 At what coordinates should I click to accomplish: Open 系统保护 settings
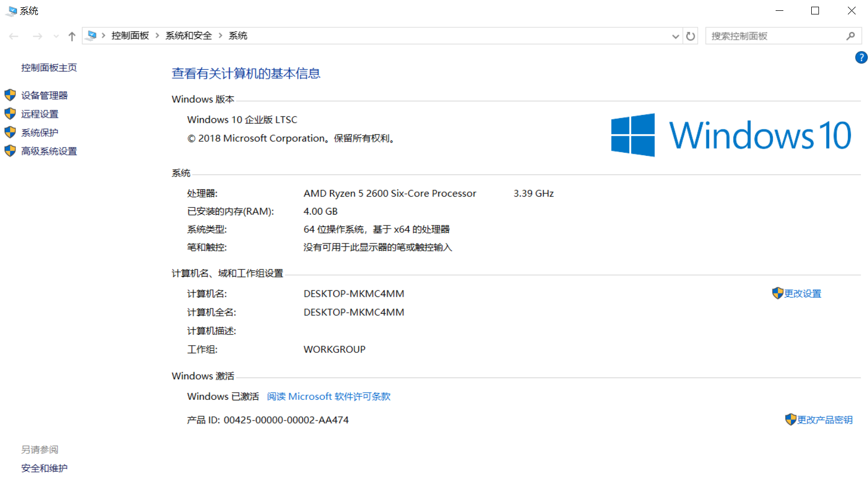click(x=39, y=132)
